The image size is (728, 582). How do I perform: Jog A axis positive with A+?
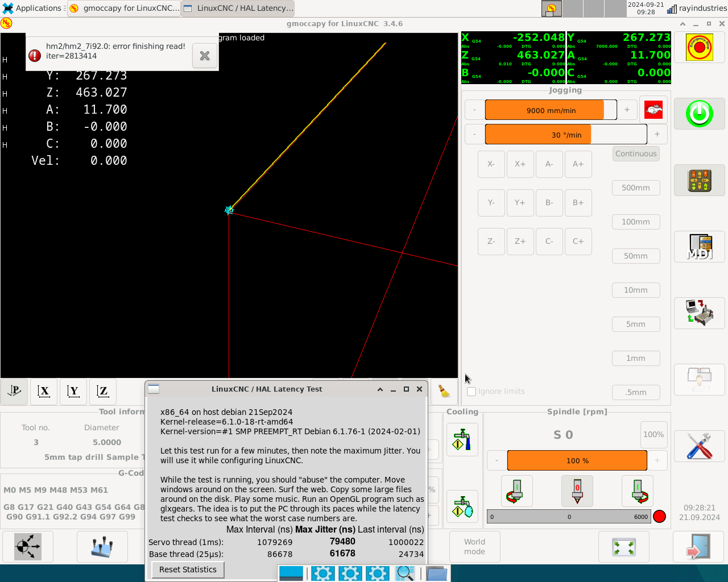tap(578, 164)
